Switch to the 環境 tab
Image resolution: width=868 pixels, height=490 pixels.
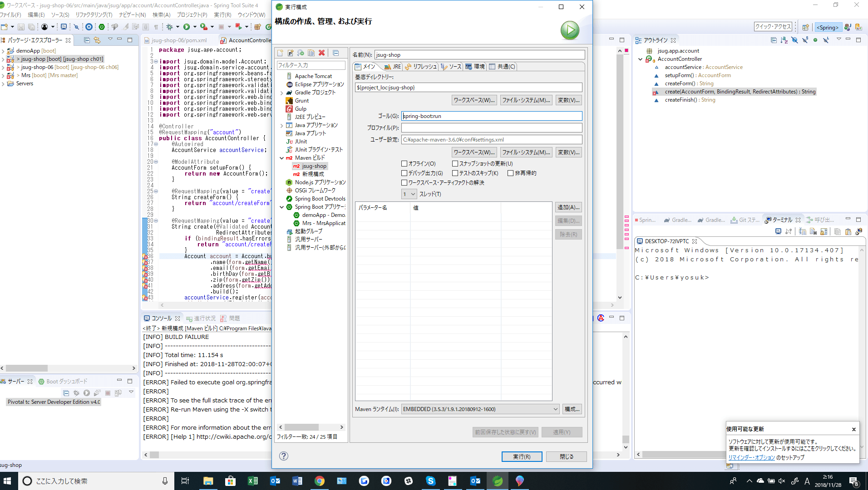pos(475,67)
